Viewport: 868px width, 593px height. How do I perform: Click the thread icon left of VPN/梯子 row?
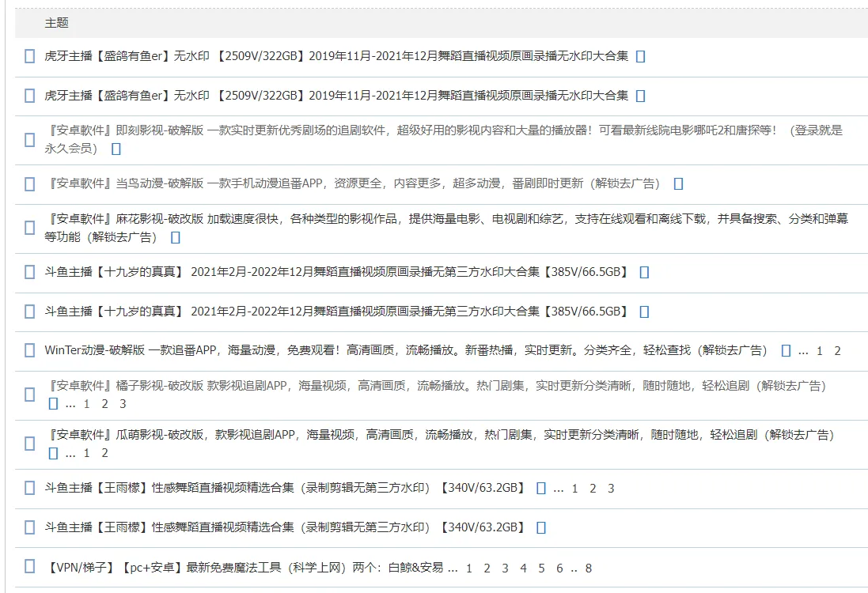tap(30, 566)
